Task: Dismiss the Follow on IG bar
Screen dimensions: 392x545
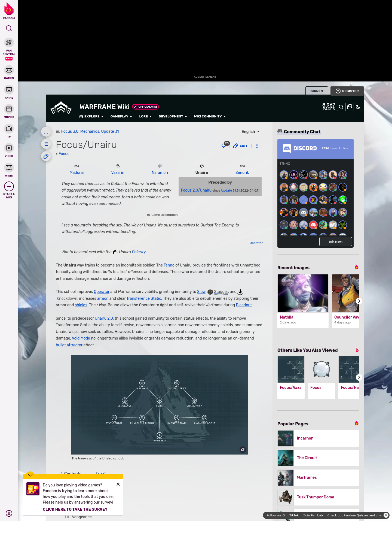Action: tap(386, 515)
